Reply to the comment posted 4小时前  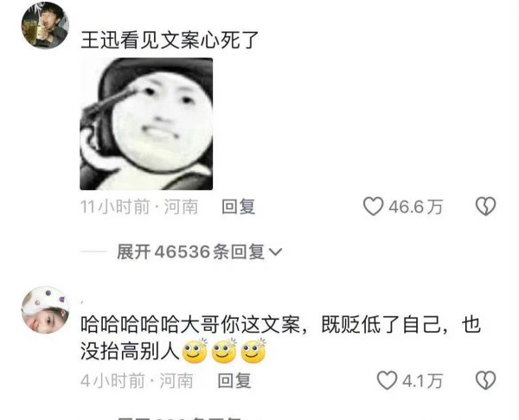(x=234, y=380)
